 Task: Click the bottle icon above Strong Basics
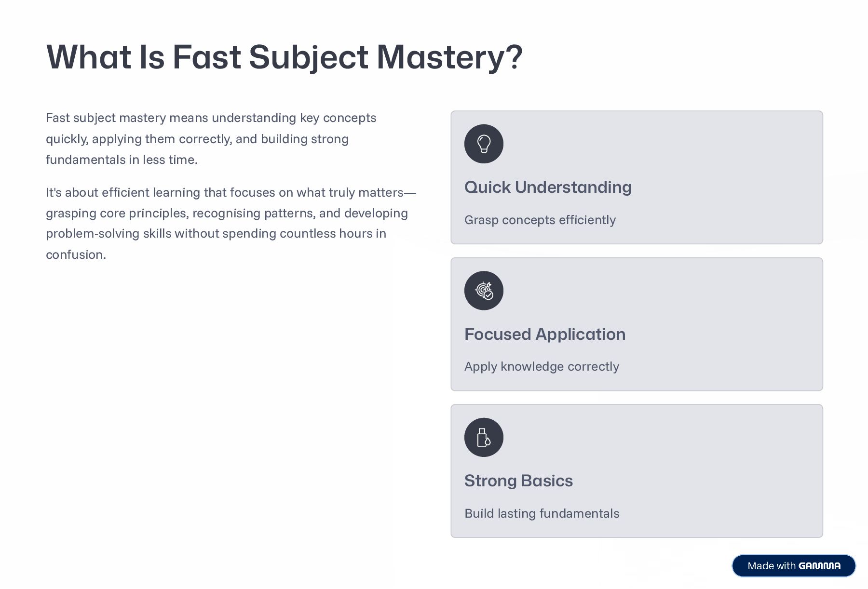[484, 437]
